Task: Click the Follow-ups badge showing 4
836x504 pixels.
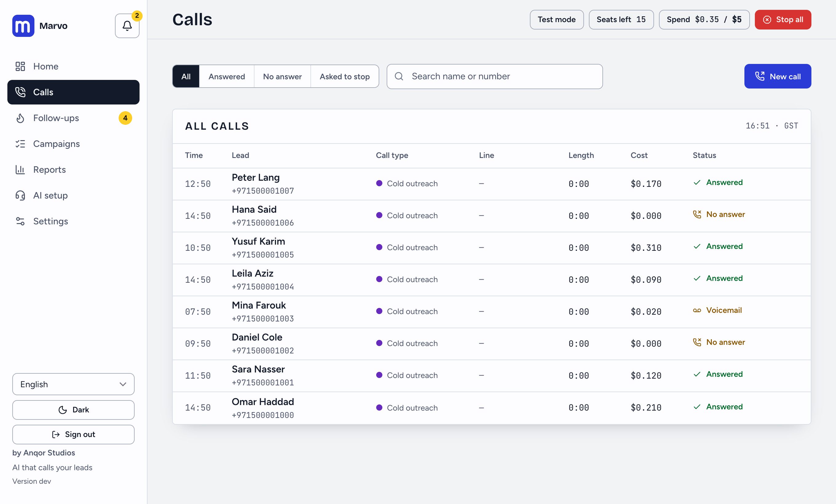Action: click(125, 118)
